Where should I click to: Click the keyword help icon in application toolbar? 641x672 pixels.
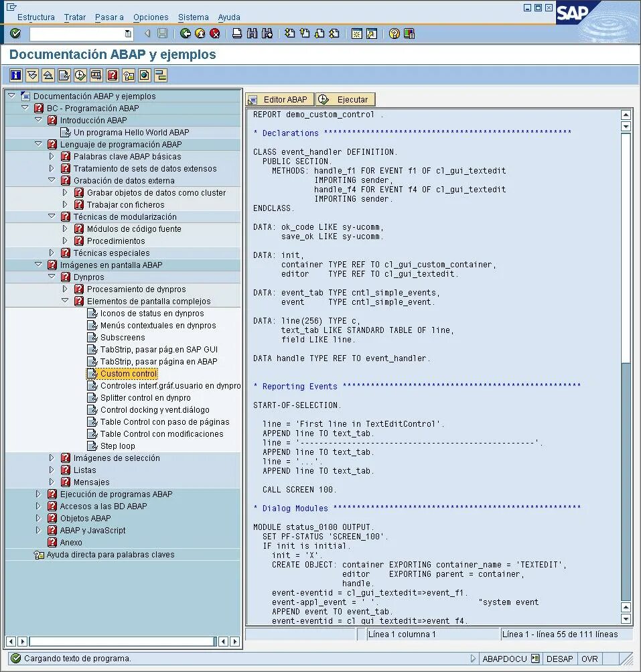[129, 76]
